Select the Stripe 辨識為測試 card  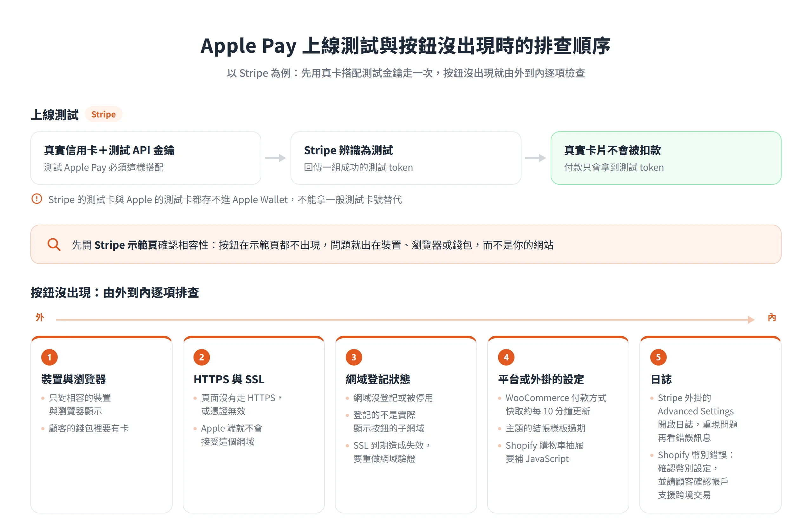click(x=405, y=158)
